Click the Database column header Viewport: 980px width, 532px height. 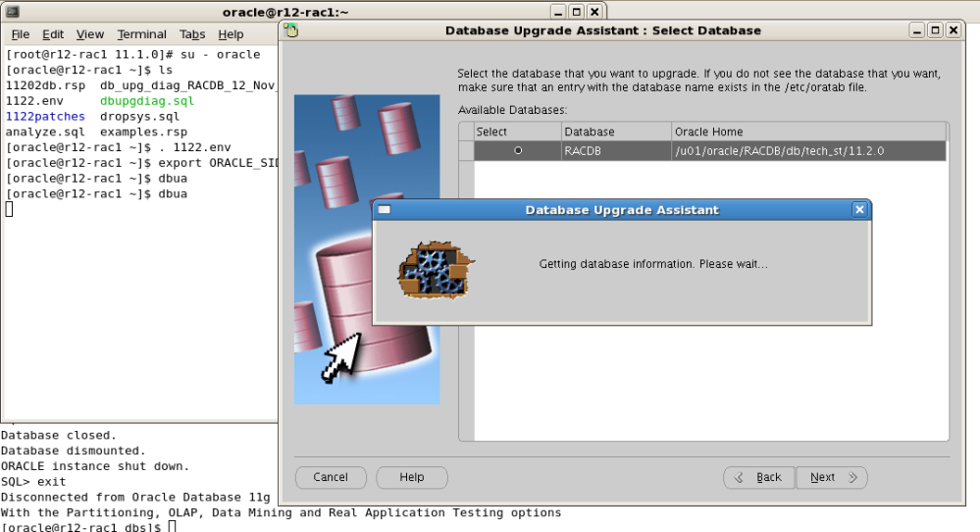pyautogui.click(x=616, y=132)
